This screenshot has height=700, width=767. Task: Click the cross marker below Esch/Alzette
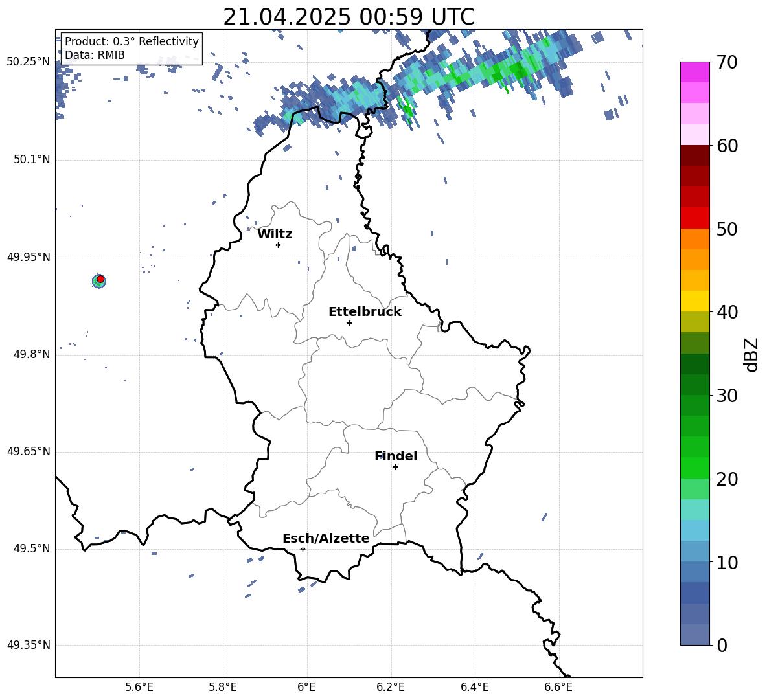pyautogui.click(x=303, y=549)
